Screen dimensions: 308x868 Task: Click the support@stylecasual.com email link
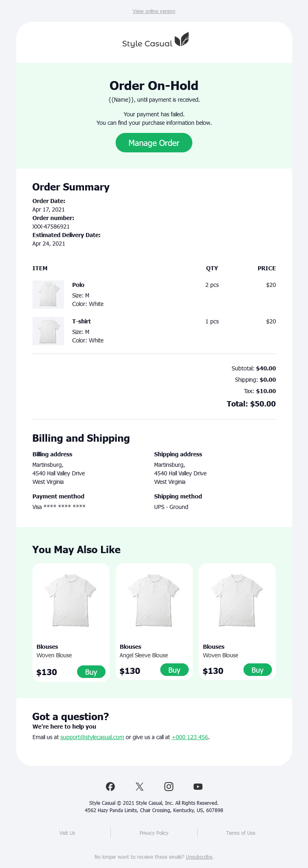(92, 737)
